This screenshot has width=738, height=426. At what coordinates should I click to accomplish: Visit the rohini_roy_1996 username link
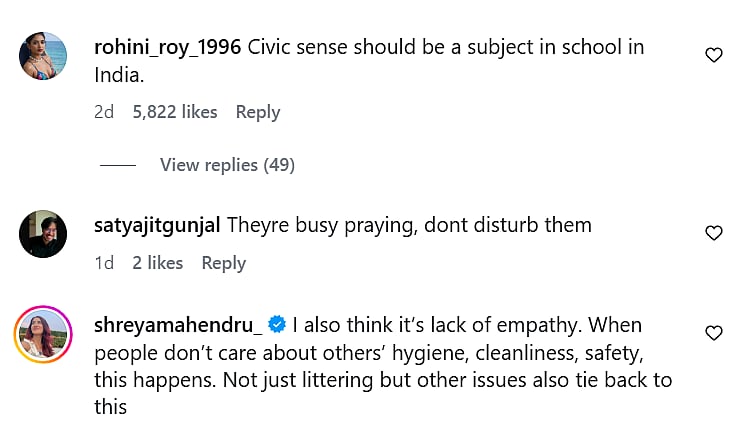(x=167, y=47)
